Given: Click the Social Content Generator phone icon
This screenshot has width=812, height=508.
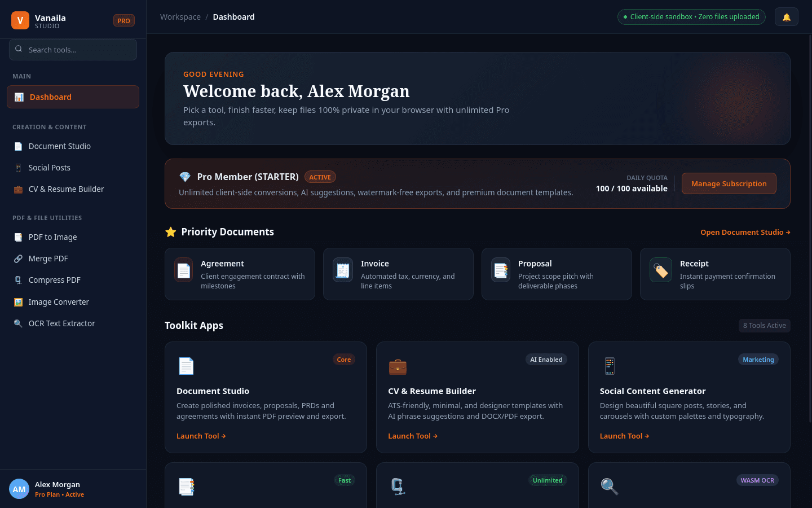Looking at the screenshot, I should pyautogui.click(x=610, y=366).
